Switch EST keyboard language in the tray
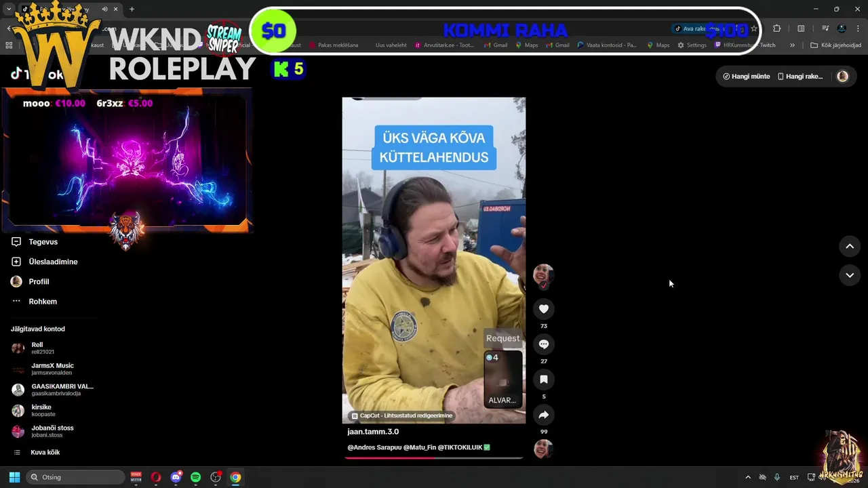This screenshot has width=868, height=488. [794, 477]
